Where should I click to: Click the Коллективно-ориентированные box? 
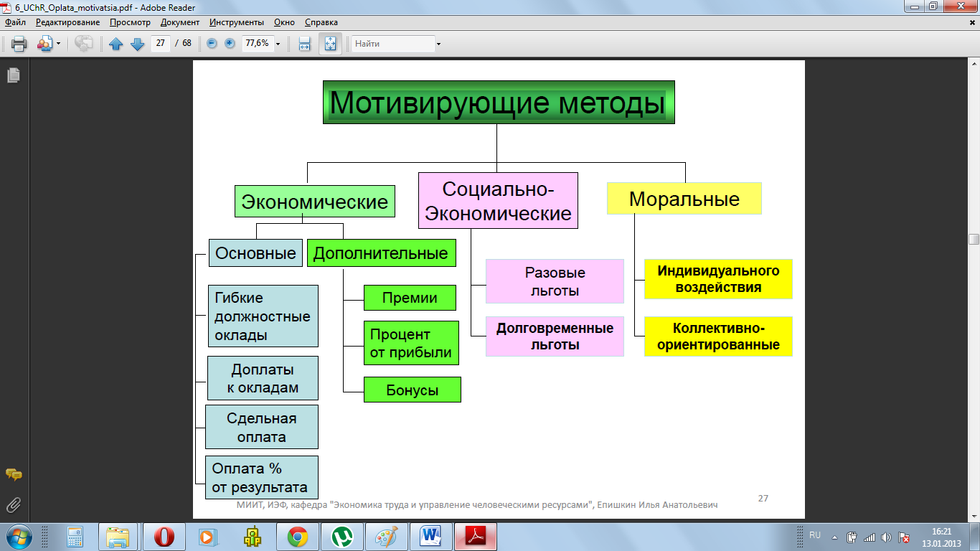pyautogui.click(x=718, y=336)
